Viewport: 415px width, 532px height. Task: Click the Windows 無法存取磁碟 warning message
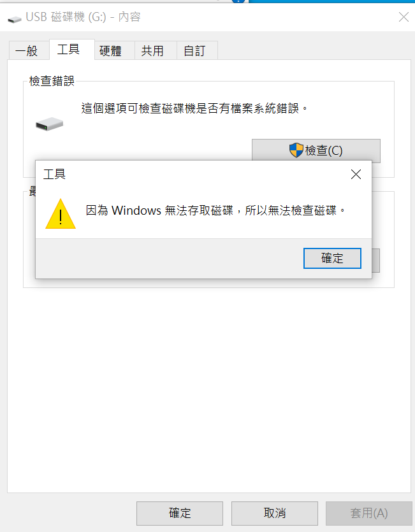(x=215, y=210)
